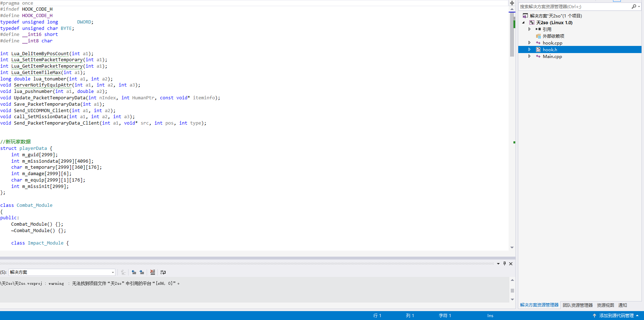Image resolution: width=644 pixels, height=320 pixels.
Task: Toggle word wrap in the output panel
Action: click(163, 272)
